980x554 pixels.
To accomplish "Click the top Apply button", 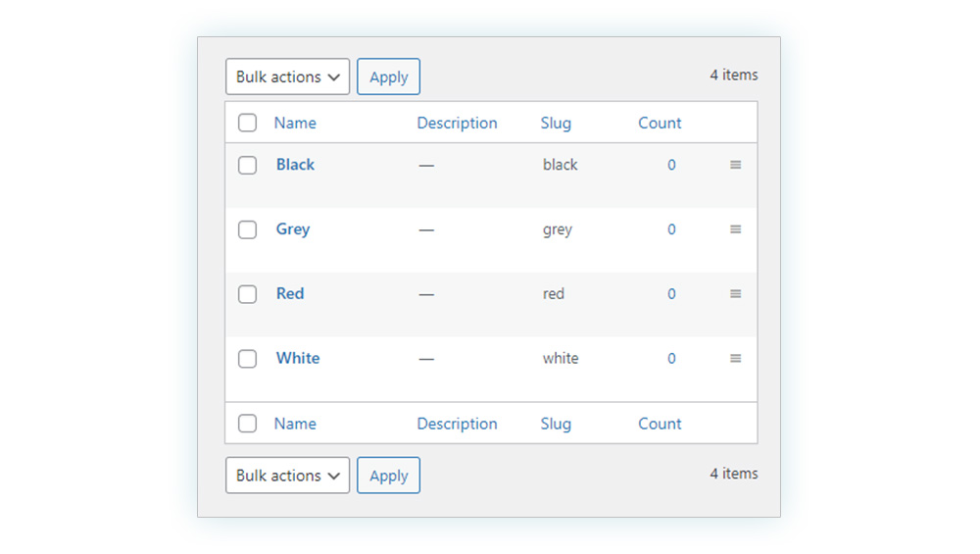I will point(388,76).
